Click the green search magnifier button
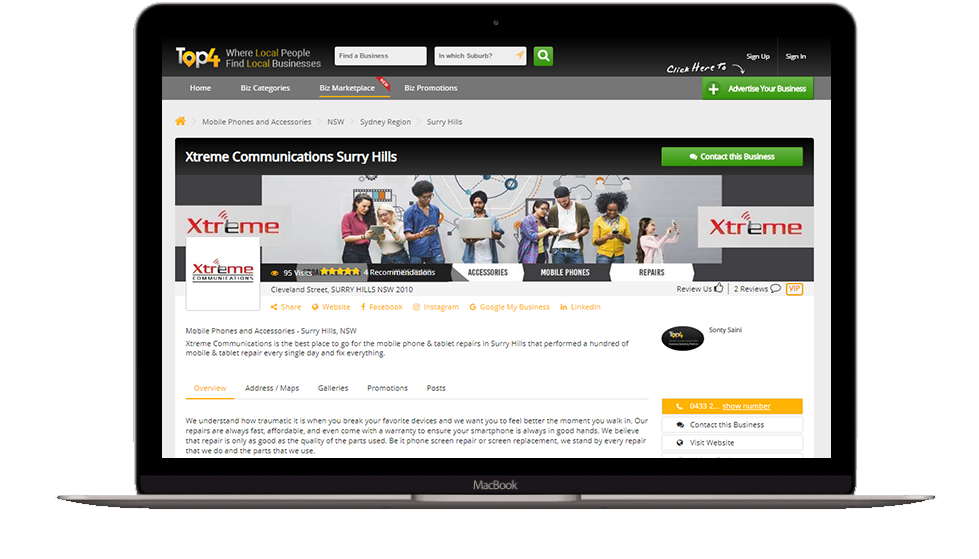 click(543, 56)
